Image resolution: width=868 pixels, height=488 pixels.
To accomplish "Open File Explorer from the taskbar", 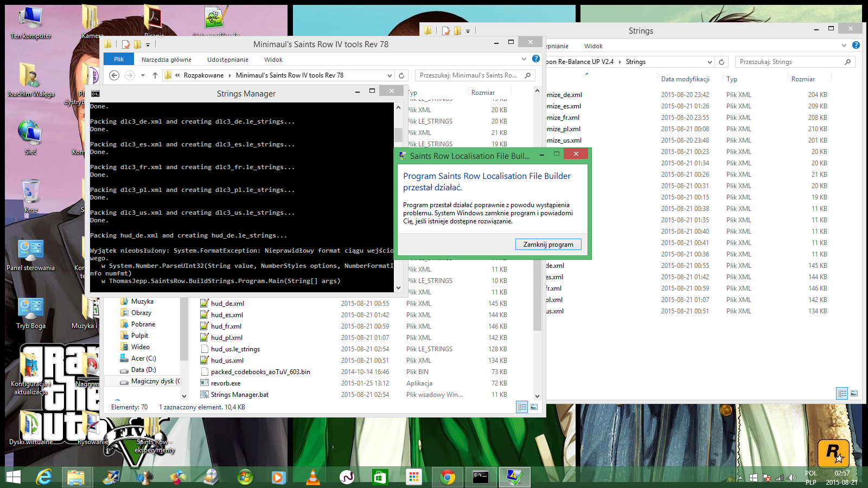I will pos(76,477).
